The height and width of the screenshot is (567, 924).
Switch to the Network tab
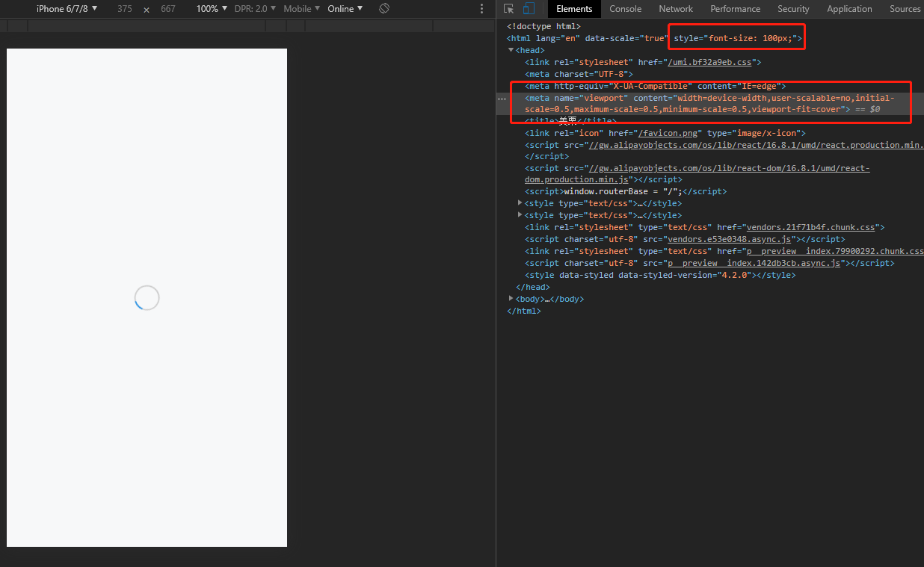tap(676, 9)
